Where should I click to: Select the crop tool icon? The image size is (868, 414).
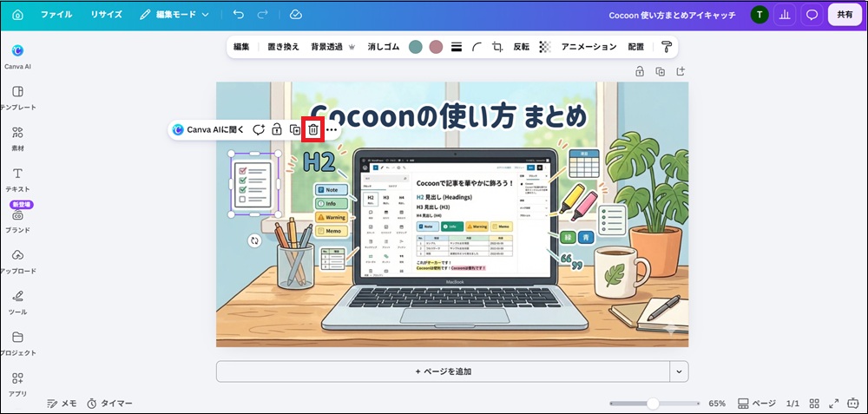coord(497,47)
